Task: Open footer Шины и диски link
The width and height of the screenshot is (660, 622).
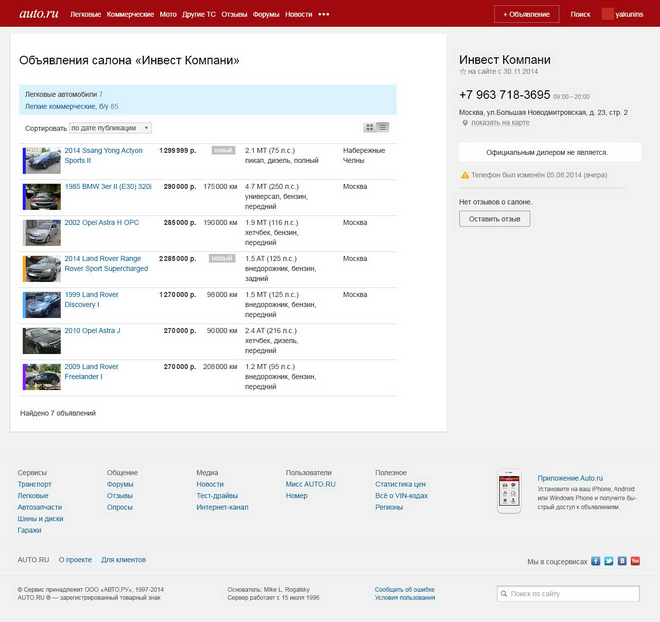Action: (x=40, y=519)
